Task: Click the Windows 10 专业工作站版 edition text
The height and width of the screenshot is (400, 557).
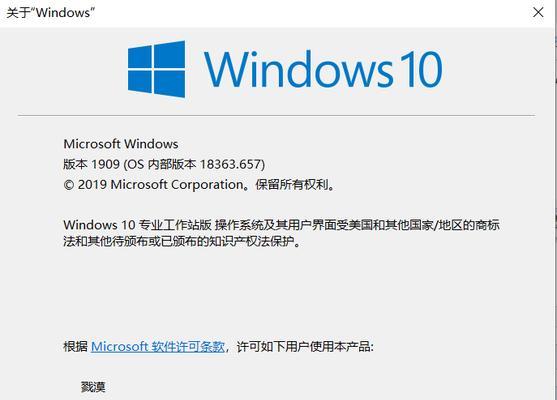Action: [137, 225]
